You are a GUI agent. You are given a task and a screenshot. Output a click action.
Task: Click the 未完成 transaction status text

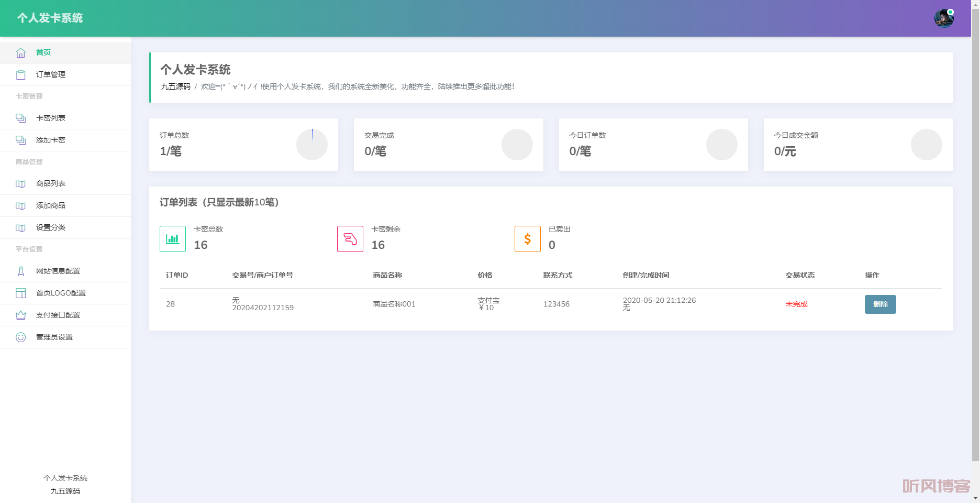(796, 304)
